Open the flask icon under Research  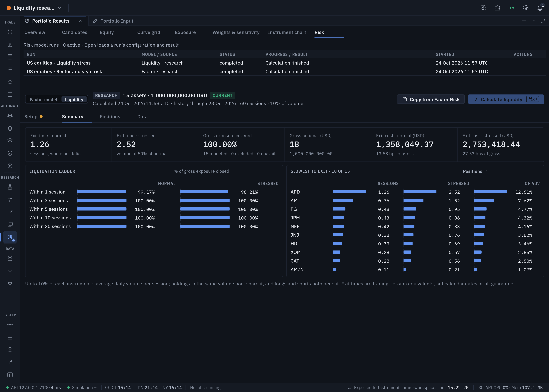click(10, 187)
